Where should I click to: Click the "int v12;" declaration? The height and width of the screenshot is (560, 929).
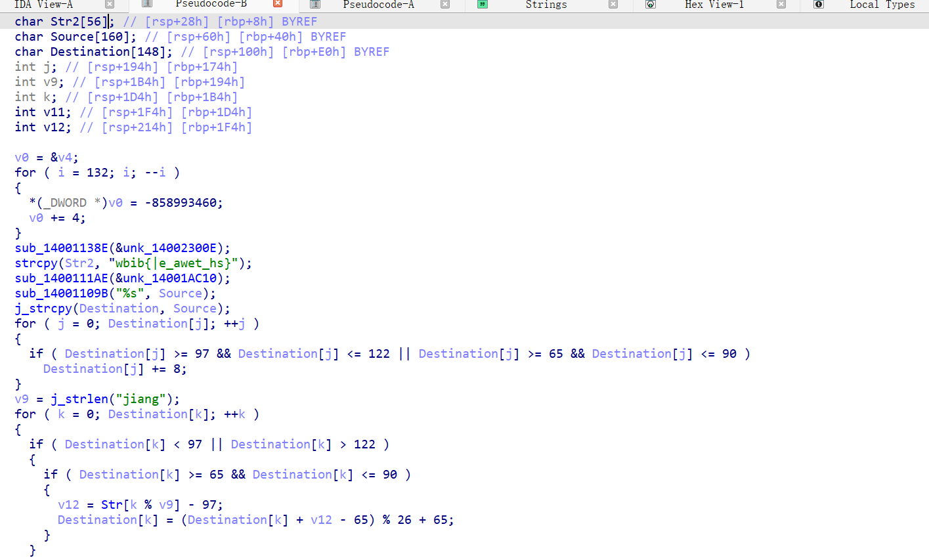pyautogui.click(x=43, y=127)
